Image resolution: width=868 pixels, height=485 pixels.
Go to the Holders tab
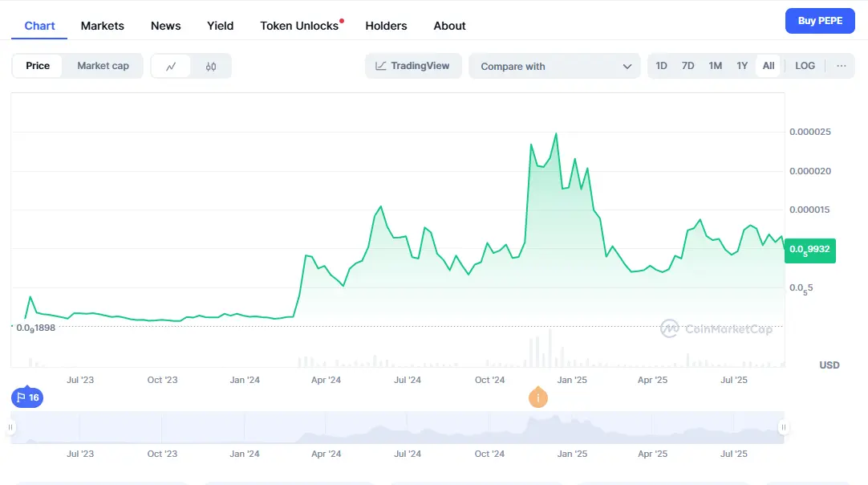coord(386,26)
